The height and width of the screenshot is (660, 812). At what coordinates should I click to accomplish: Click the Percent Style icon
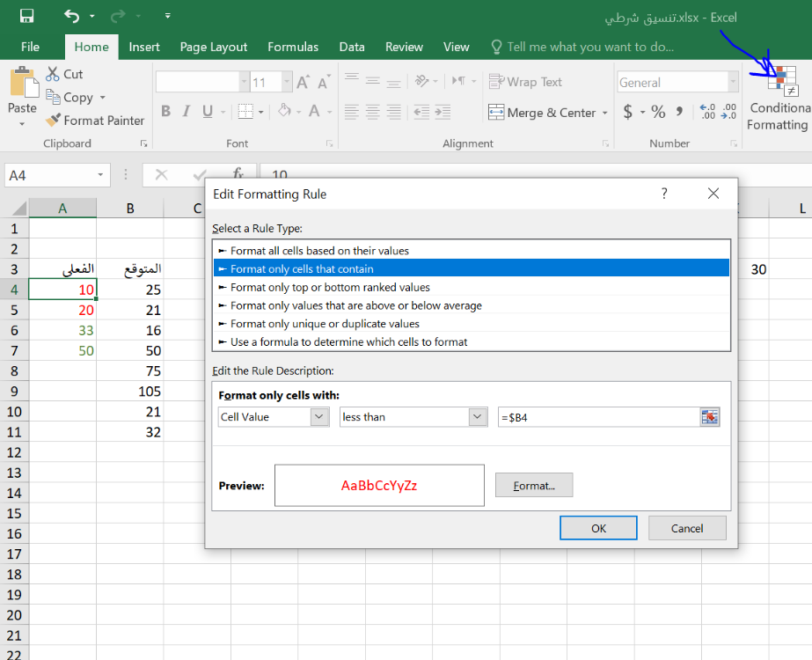click(659, 112)
